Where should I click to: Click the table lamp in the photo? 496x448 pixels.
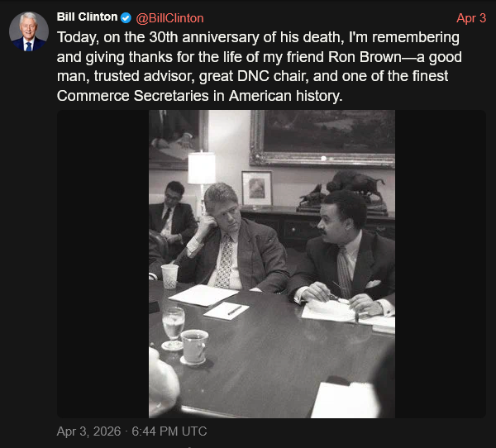click(x=201, y=169)
